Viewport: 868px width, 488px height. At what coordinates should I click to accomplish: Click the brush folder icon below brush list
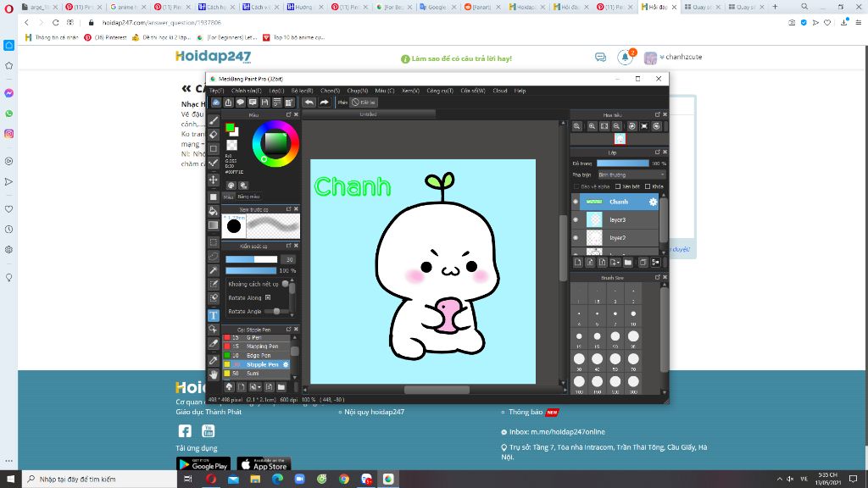point(281,387)
